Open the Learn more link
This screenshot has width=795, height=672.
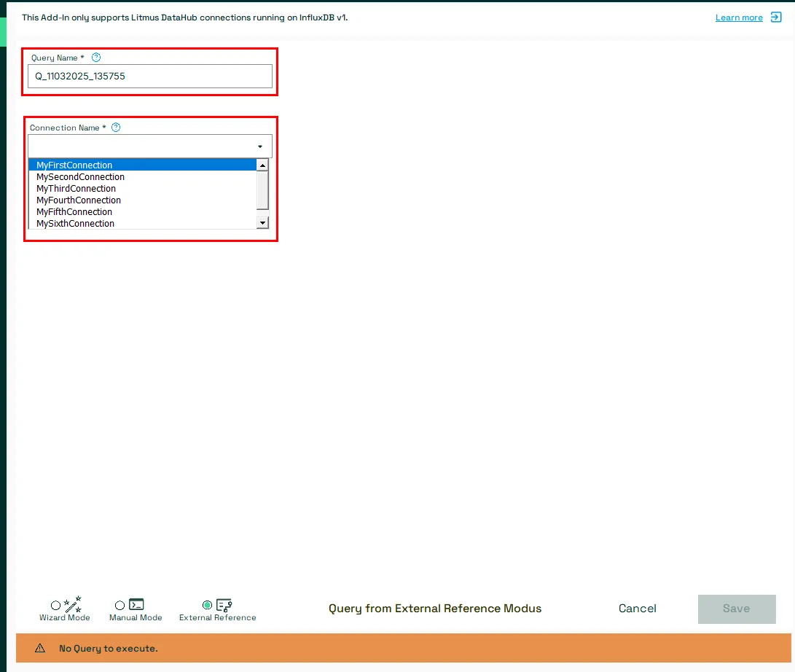(739, 17)
